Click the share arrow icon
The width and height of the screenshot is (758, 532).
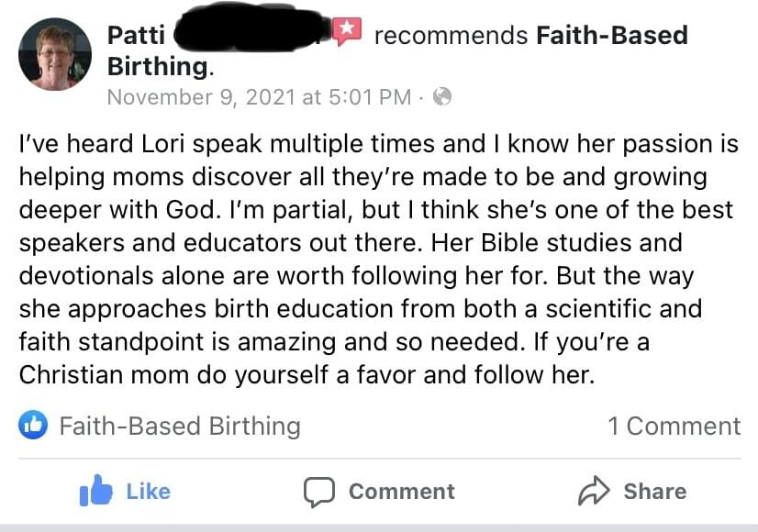594,492
